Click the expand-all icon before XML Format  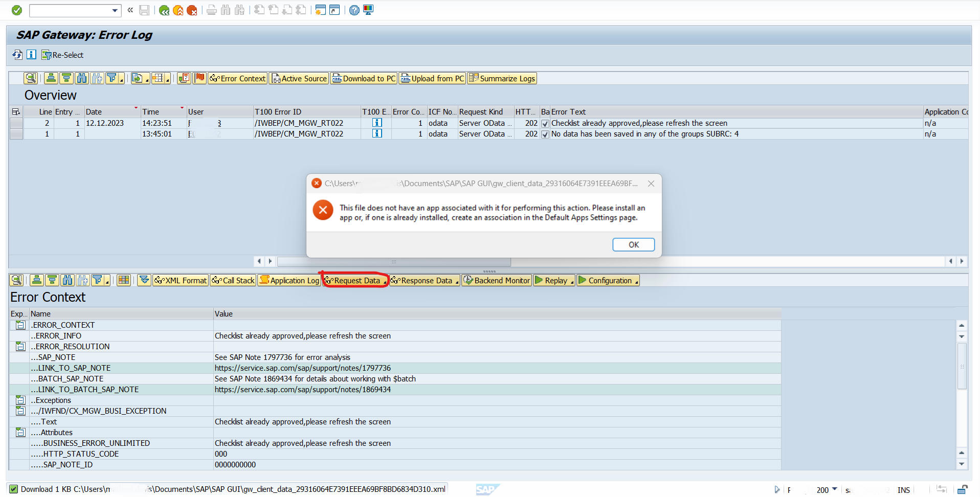144,280
